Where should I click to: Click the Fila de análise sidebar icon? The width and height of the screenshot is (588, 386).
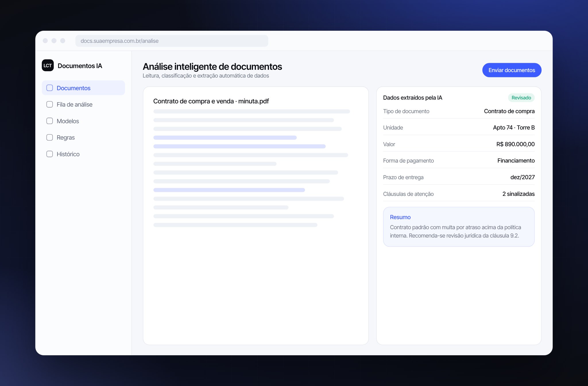pyautogui.click(x=50, y=104)
